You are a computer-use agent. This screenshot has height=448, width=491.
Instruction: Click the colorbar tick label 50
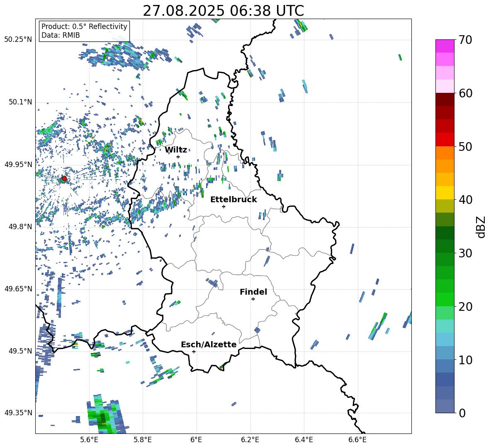coord(465,146)
